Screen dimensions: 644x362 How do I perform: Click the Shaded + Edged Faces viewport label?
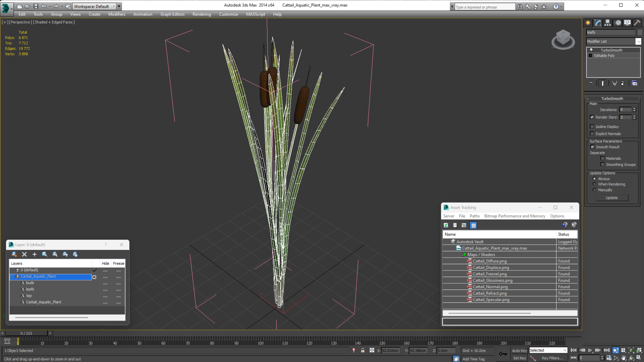(54, 22)
